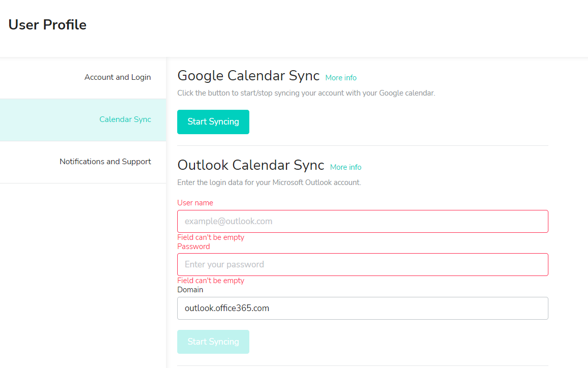Viewport: 588px width, 368px height.
Task: Click the Google sync description text
Action: coord(306,93)
